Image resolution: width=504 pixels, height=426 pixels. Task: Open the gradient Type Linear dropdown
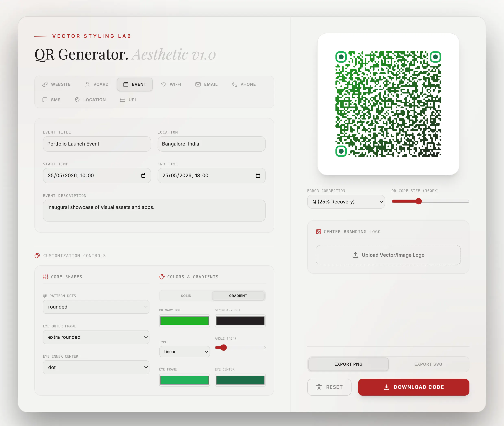[184, 352]
